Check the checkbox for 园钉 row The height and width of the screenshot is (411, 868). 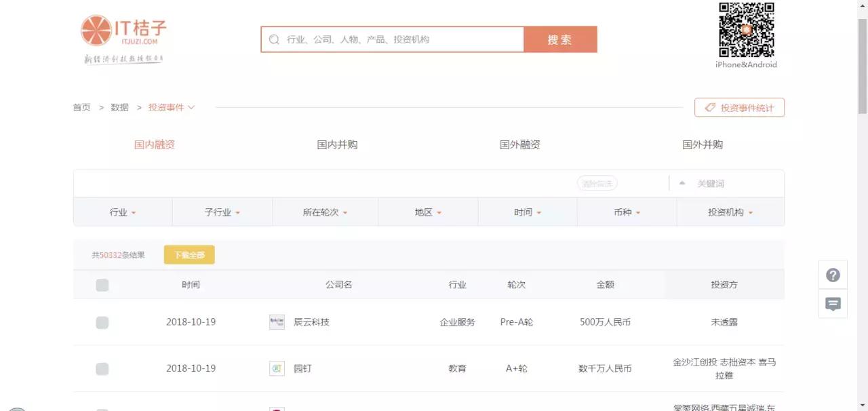[x=102, y=369]
